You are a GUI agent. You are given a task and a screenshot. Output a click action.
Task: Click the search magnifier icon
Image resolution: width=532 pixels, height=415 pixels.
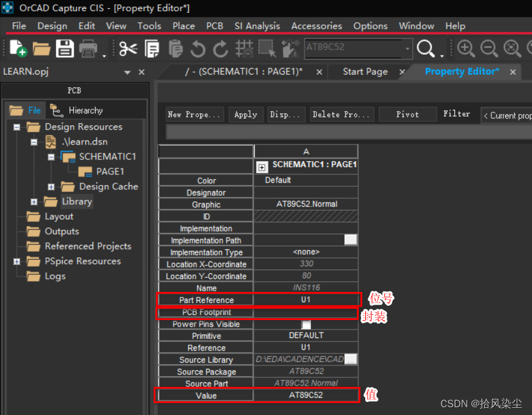tap(426, 48)
